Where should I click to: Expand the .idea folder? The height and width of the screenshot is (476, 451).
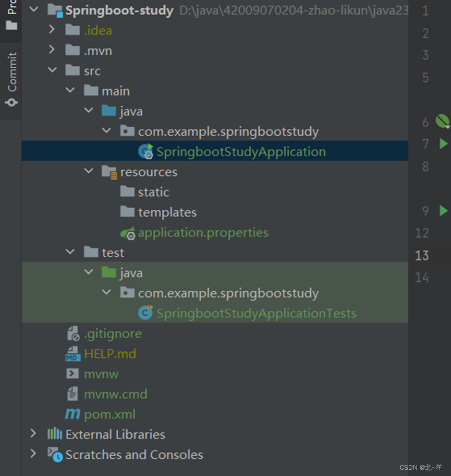[x=51, y=30]
